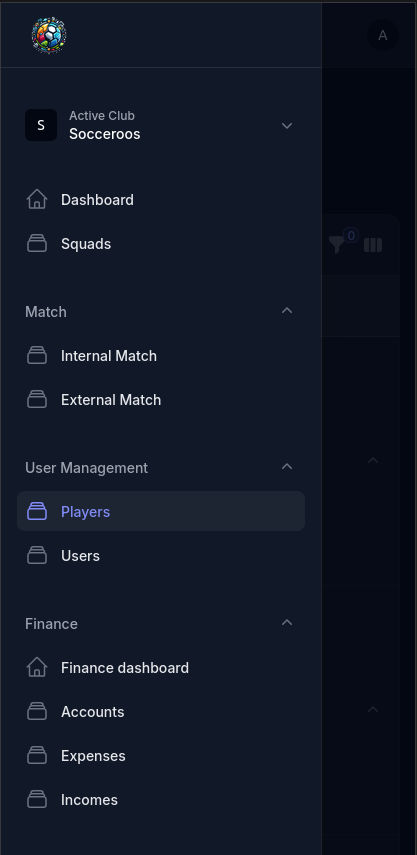Click the stack icon beside Squads
The image size is (417, 855).
[x=37, y=244]
